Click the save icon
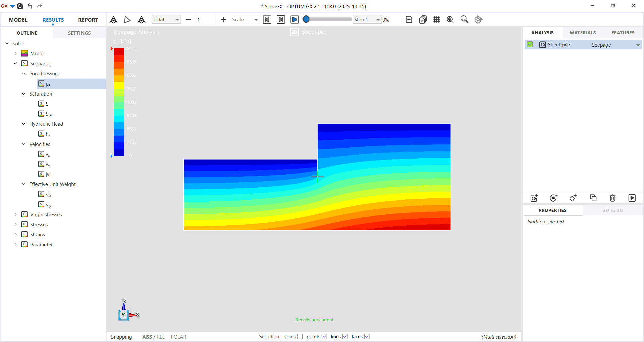 point(20,6)
